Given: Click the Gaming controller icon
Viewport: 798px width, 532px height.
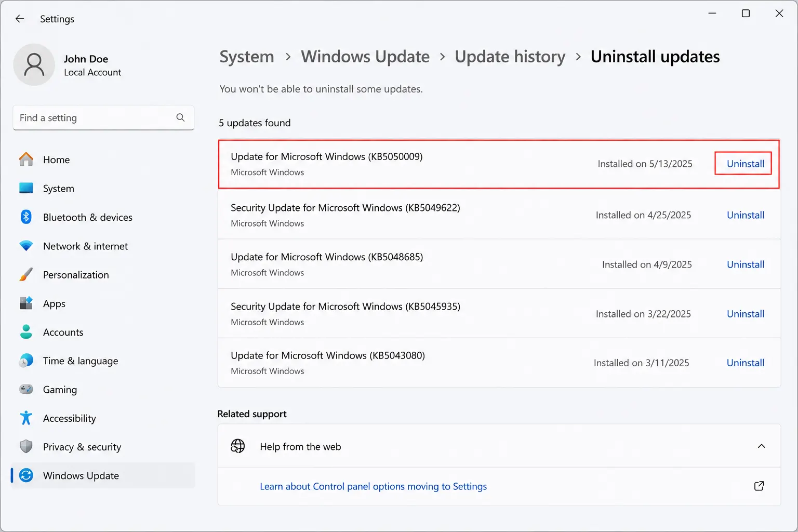Looking at the screenshot, I should click(26, 389).
